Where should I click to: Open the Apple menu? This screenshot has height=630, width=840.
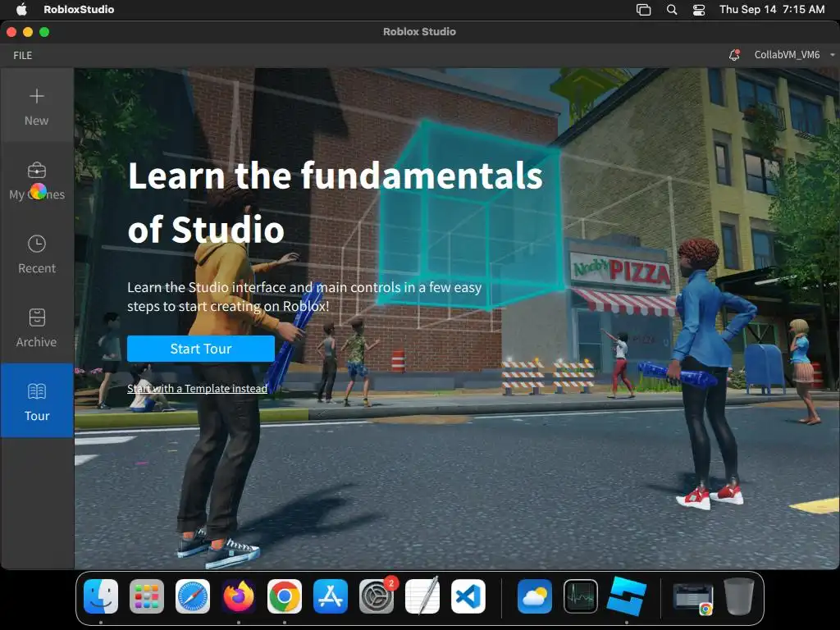tap(21, 9)
